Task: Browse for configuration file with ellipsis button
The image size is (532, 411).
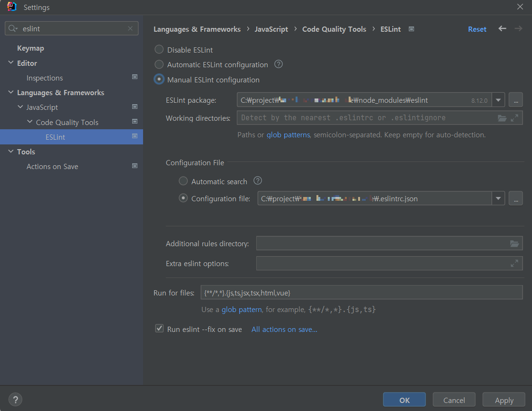Action: point(516,198)
